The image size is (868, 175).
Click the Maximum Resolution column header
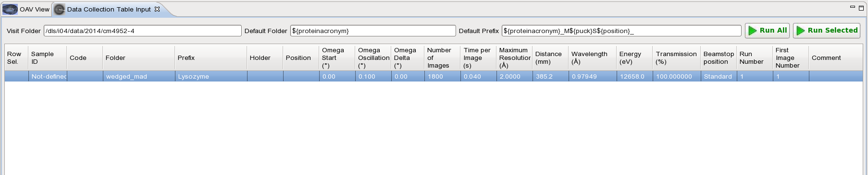tap(515, 58)
